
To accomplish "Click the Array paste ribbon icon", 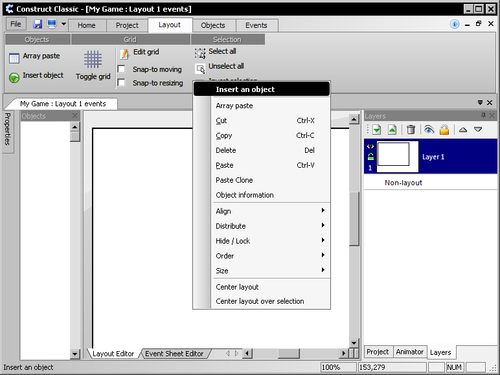I will point(14,58).
